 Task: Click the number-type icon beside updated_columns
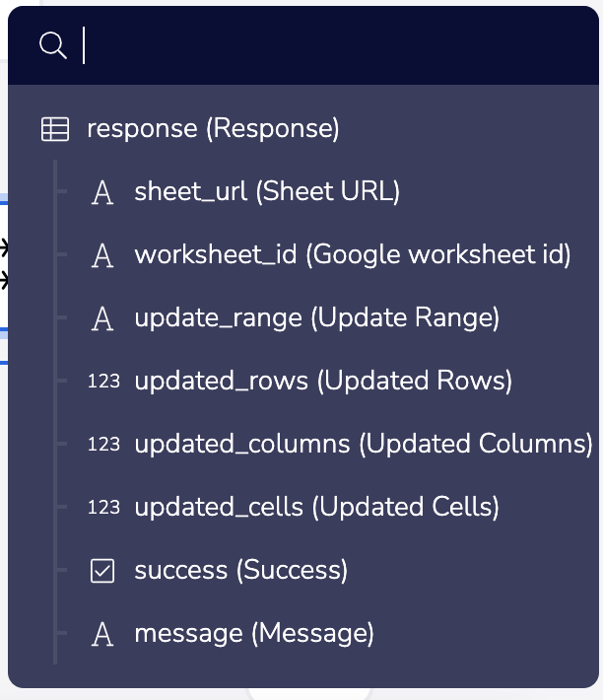(103, 445)
